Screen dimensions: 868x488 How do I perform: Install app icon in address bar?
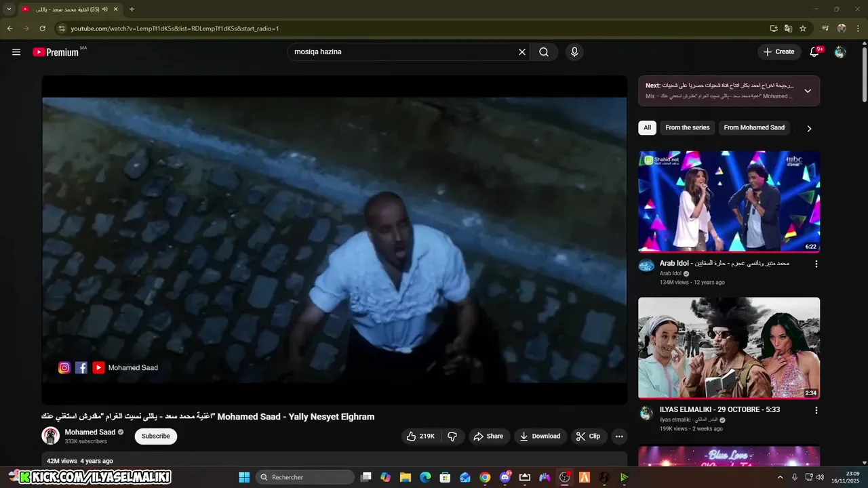tap(774, 28)
